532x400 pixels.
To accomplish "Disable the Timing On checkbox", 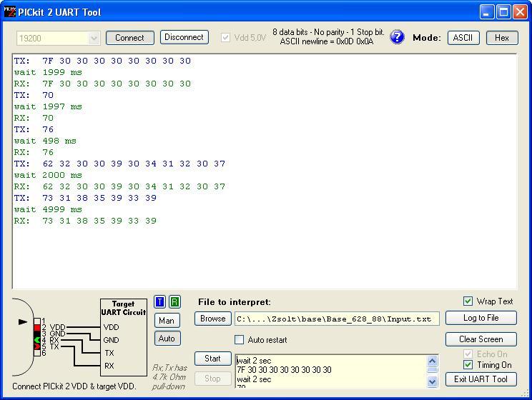I will click(x=468, y=365).
